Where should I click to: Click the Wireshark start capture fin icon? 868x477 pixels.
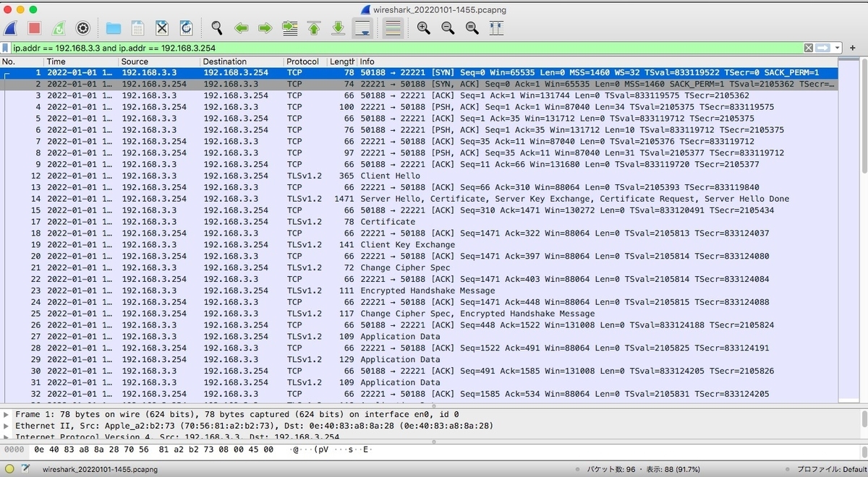(10, 27)
